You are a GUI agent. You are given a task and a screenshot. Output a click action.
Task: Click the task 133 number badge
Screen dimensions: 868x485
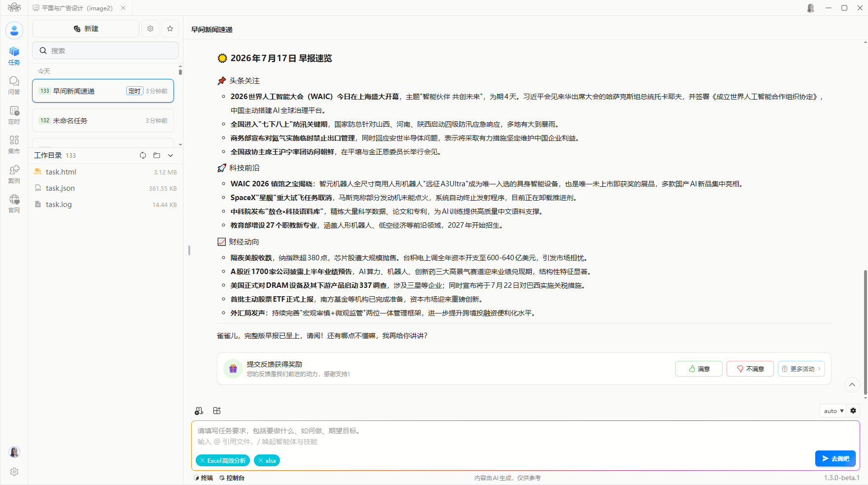pos(45,91)
